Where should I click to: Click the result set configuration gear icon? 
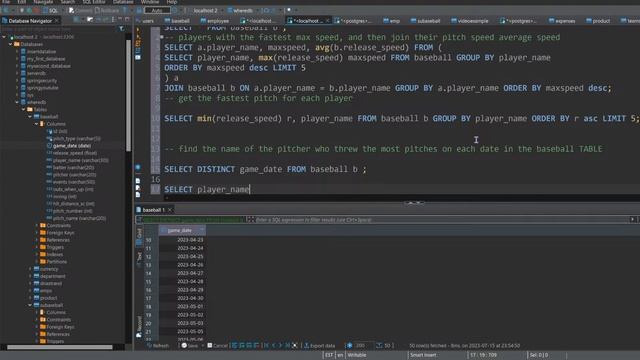(349, 345)
